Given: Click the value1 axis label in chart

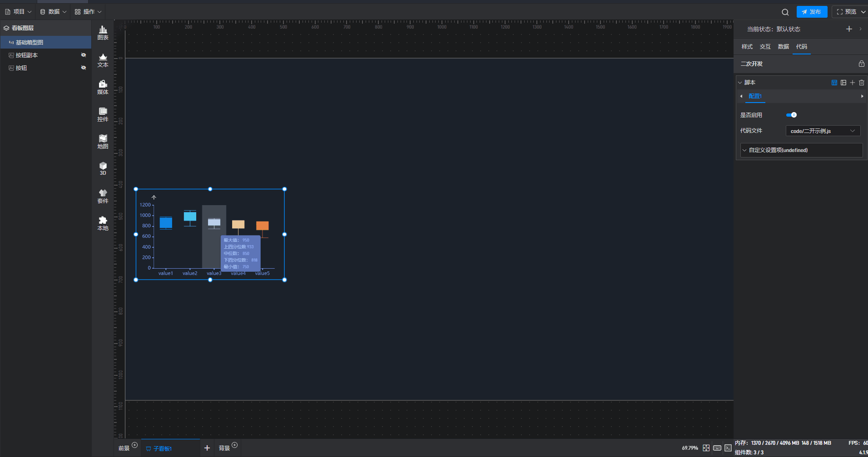Looking at the screenshot, I should pyautogui.click(x=166, y=273).
